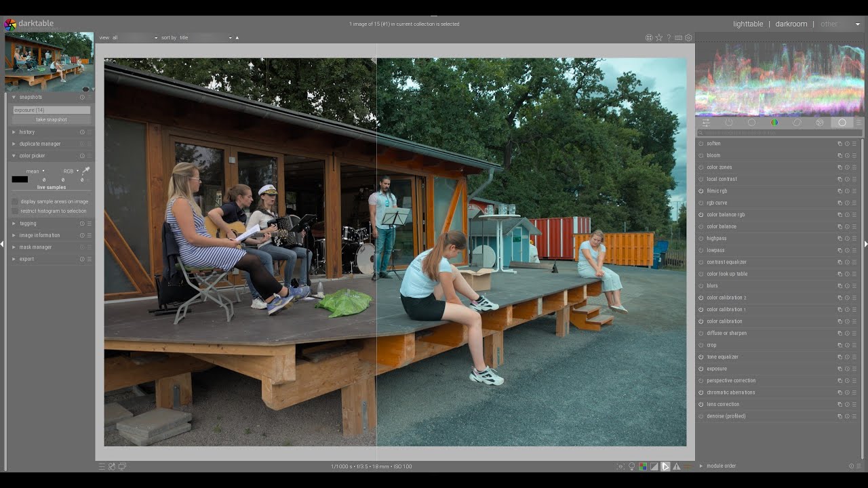Click the black picked color swatch

[20, 180]
